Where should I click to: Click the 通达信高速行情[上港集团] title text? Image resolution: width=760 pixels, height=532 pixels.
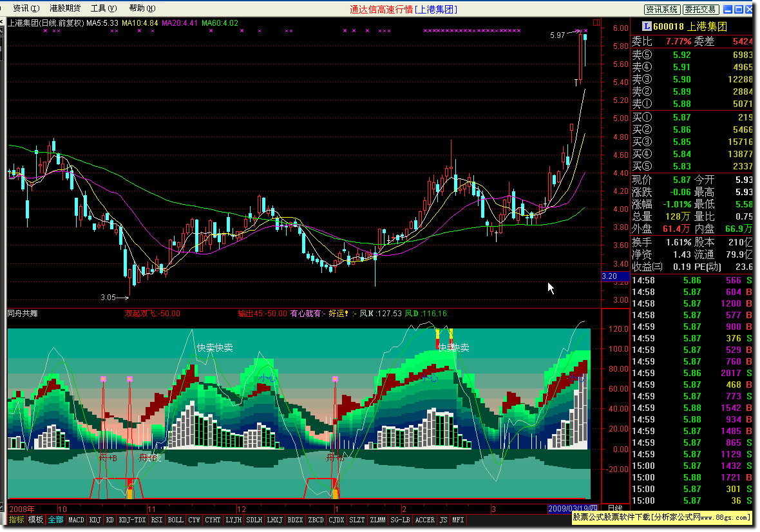coord(403,9)
